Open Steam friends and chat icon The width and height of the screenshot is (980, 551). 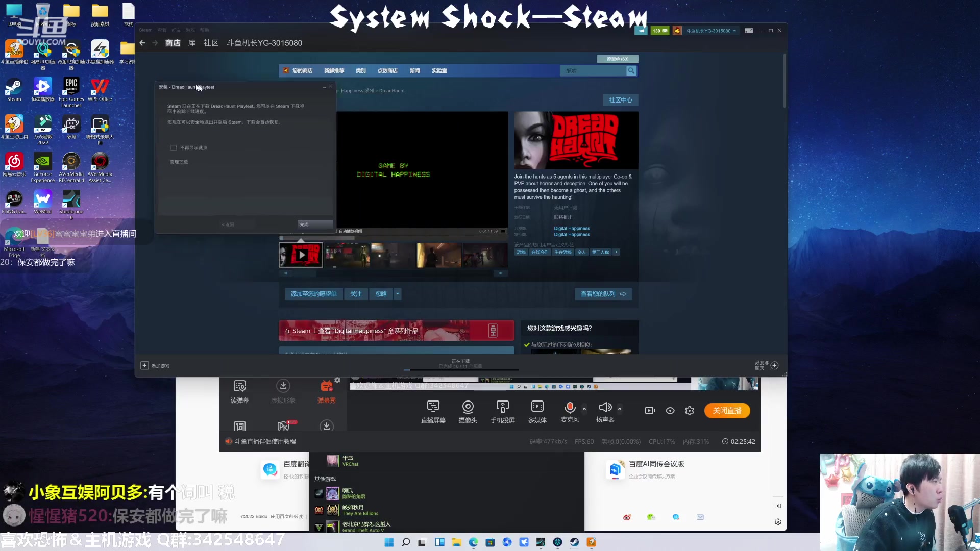(774, 365)
